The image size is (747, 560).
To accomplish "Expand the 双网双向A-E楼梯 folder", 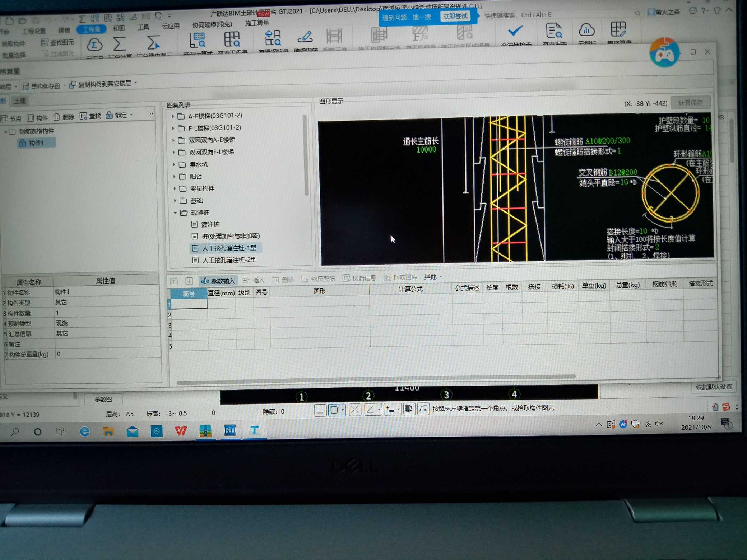I will (x=173, y=140).
